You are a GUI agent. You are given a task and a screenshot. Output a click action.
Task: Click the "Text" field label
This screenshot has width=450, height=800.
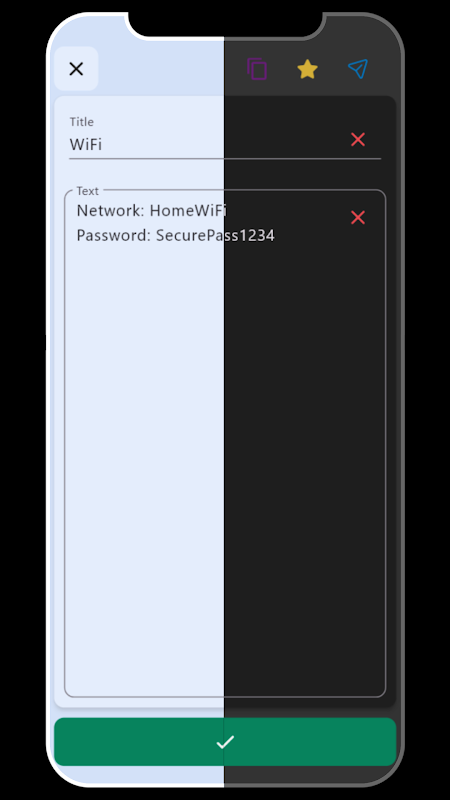tap(87, 191)
